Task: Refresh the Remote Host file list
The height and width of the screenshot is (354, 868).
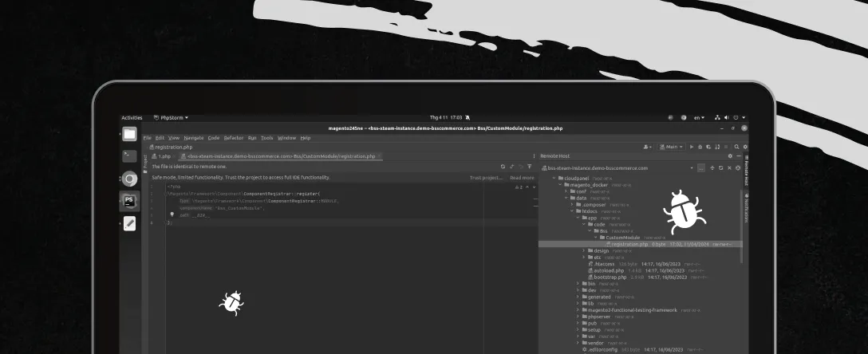Action: click(720, 167)
